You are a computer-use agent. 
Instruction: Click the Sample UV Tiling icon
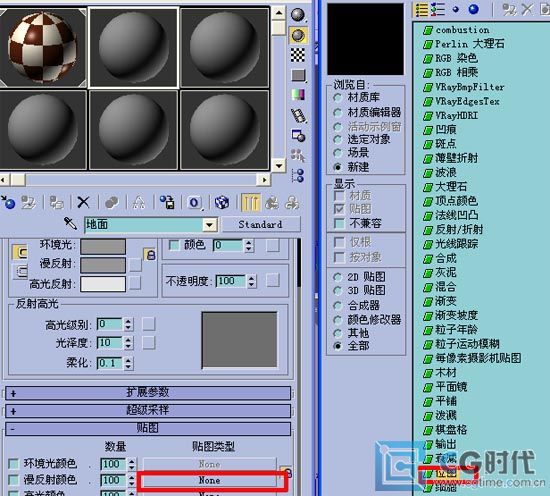tap(299, 75)
